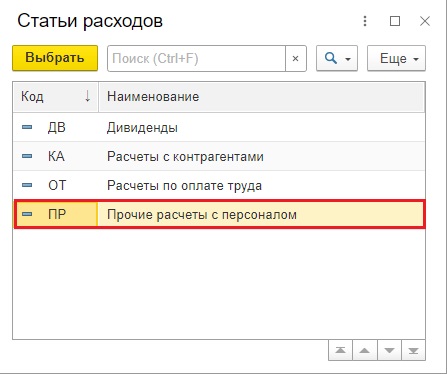
Task: Click the item icon beside code ДВ
Action: (x=27, y=127)
